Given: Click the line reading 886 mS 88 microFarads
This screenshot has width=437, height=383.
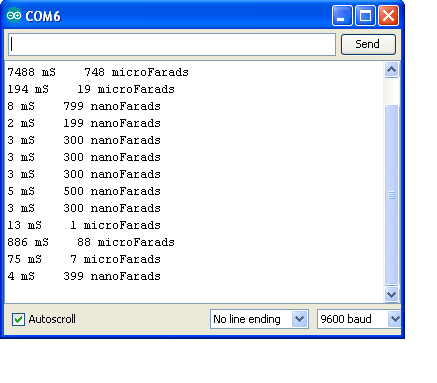Looking at the screenshot, I should point(91,242).
